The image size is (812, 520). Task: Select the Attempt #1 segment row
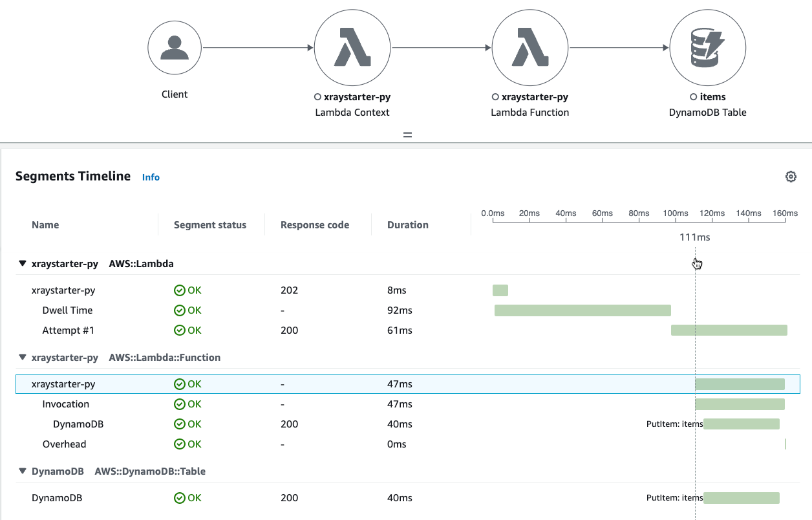(408, 330)
